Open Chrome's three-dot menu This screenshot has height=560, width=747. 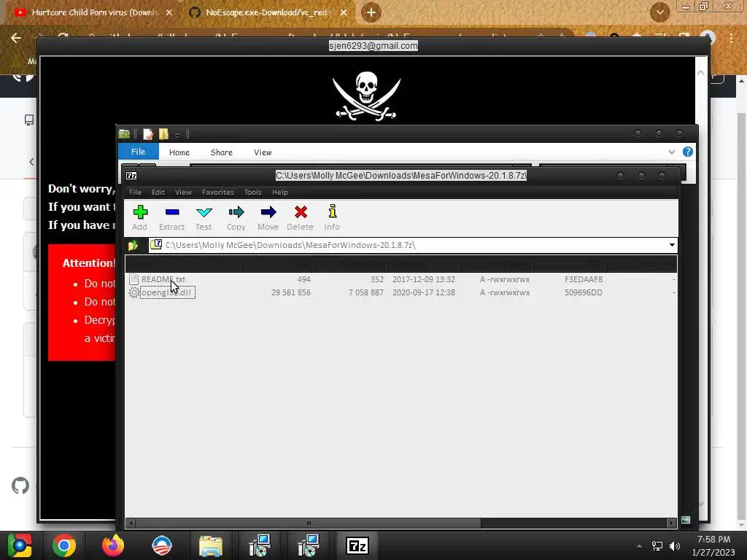coord(731,38)
